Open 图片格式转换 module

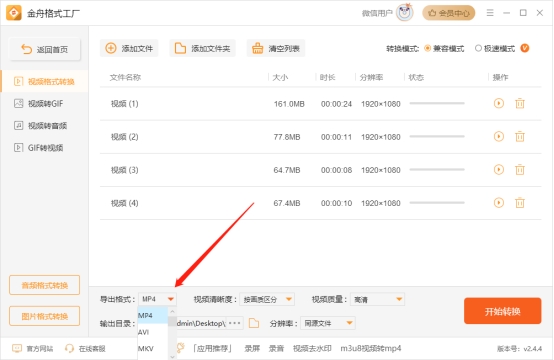click(45, 316)
